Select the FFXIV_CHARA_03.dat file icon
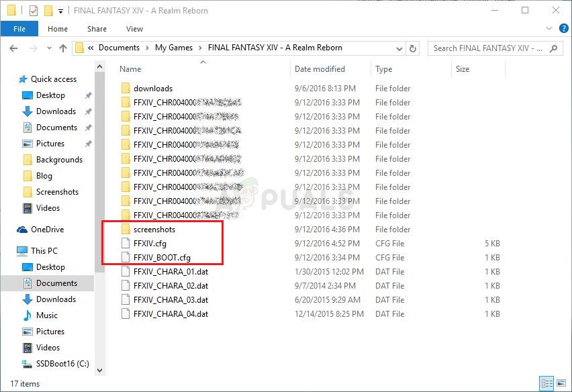 tap(126, 300)
